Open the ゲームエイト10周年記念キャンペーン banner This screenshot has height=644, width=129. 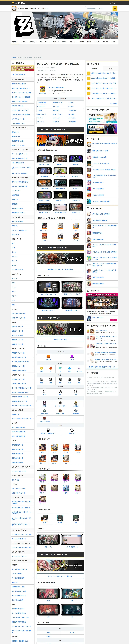point(23,68)
